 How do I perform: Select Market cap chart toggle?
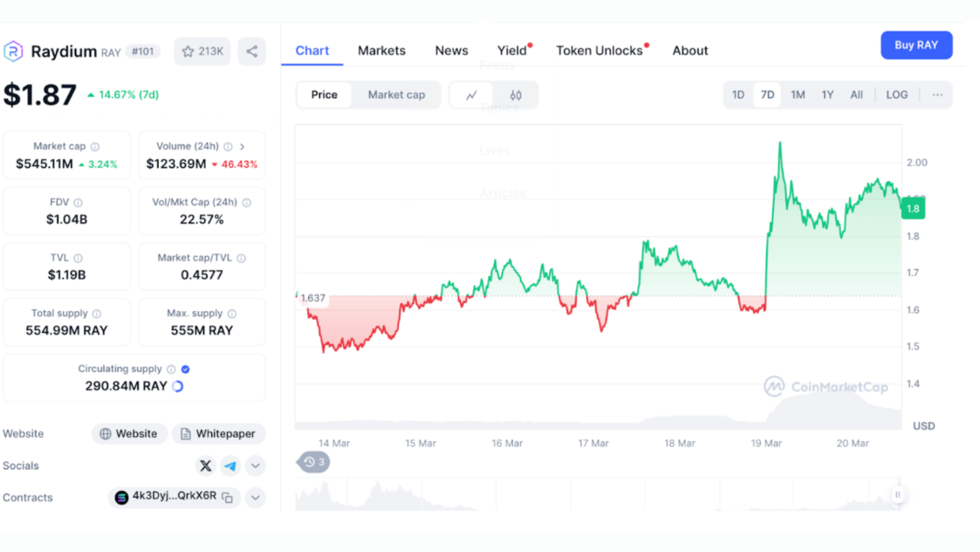[396, 95]
